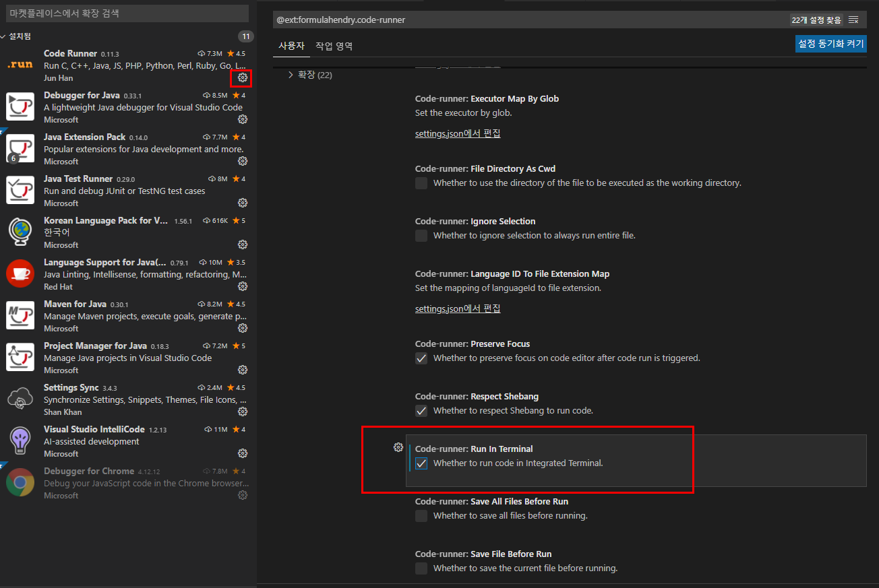Uncheck the Preserve Focus checkbox

tap(421, 358)
